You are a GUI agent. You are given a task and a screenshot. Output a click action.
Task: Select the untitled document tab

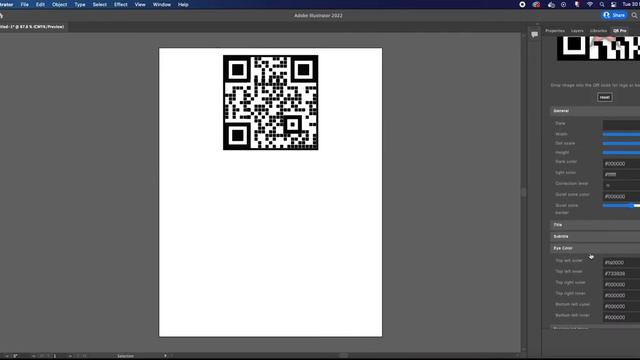point(32,27)
